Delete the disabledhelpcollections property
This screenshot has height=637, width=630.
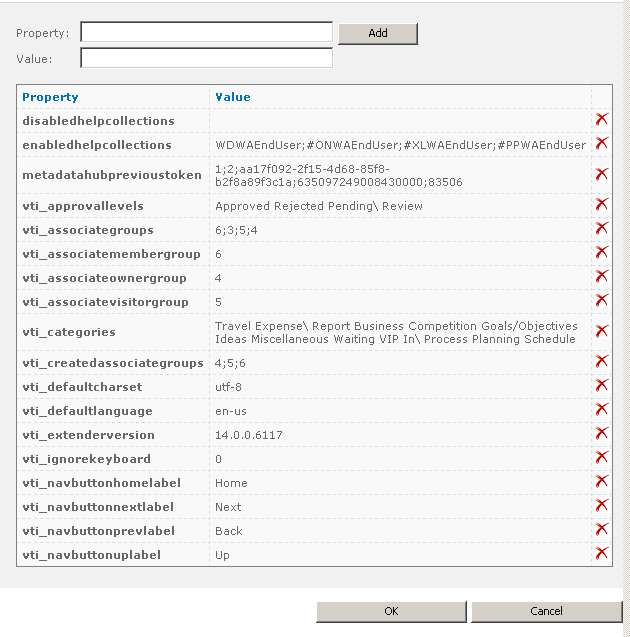click(x=602, y=119)
